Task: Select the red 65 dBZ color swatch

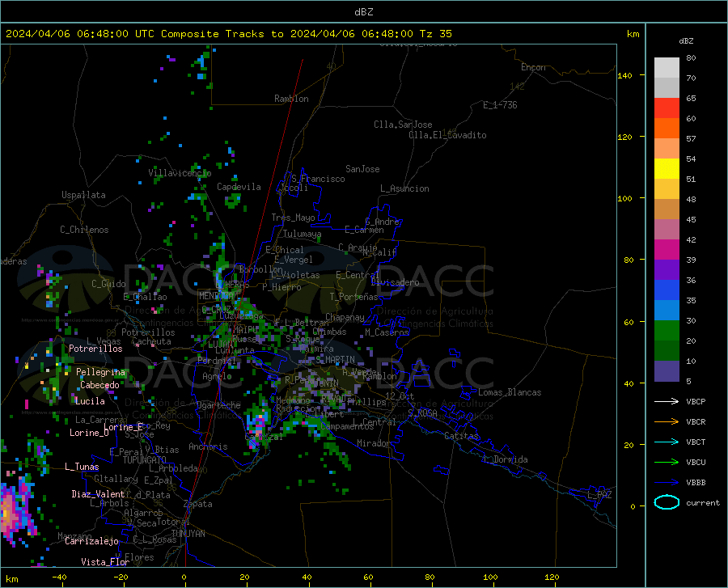Action: tap(667, 108)
